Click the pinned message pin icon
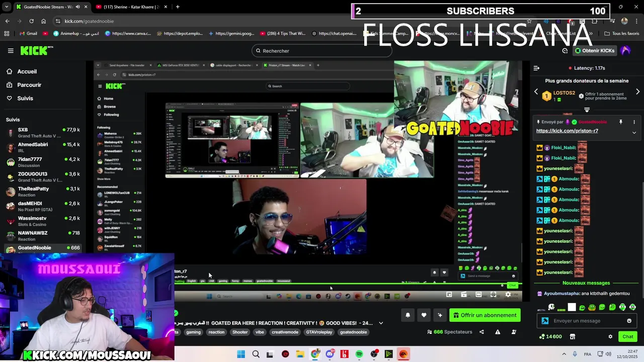Viewport: 644px width, 362px height. point(621,122)
